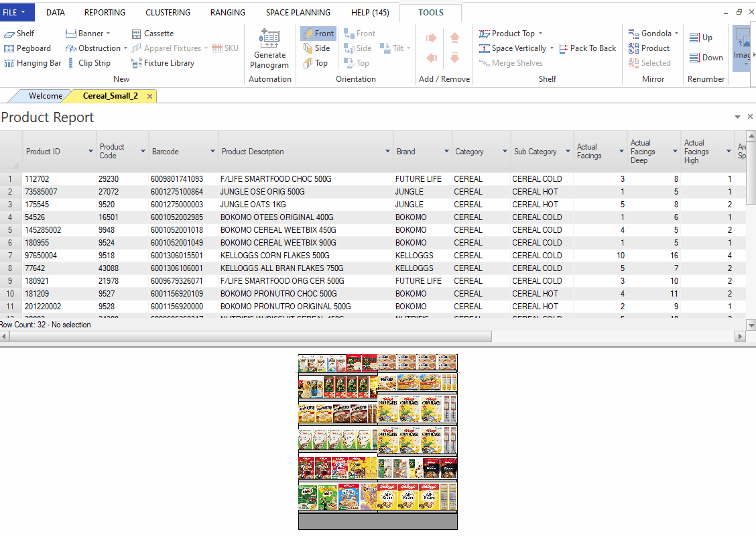Screen dimensions: 756x536
Task: Mirror the Product
Action: pos(649,48)
